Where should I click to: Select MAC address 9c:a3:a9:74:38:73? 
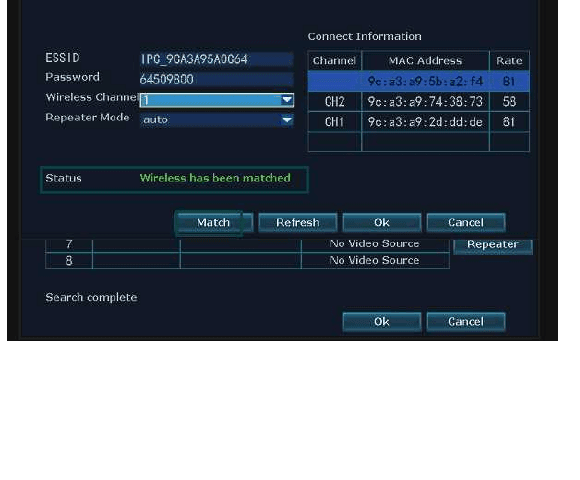425,102
